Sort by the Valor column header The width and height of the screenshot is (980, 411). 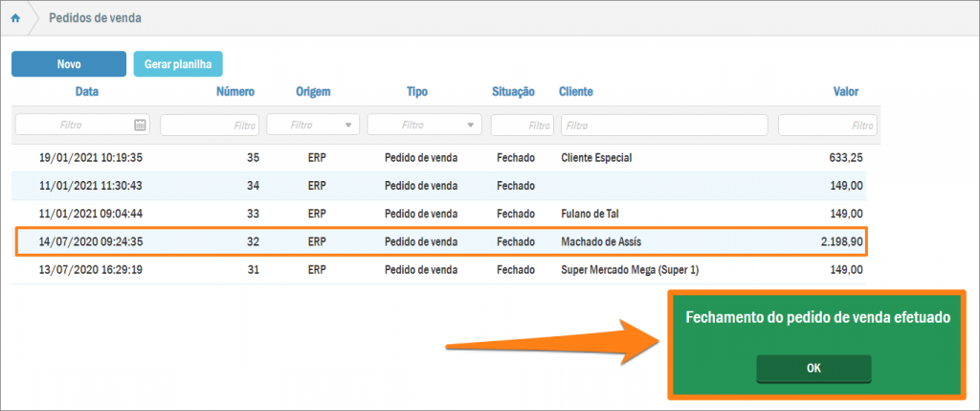pyautogui.click(x=845, y=92)
